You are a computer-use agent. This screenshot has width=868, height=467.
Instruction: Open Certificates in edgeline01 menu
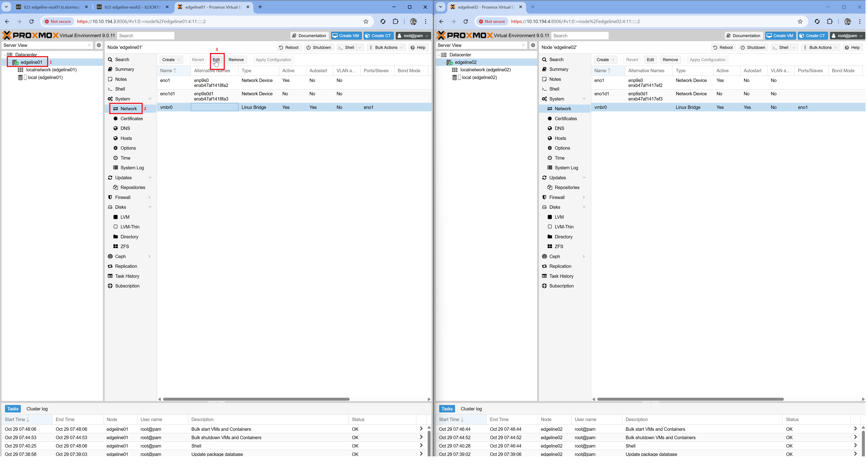[131, 119]
